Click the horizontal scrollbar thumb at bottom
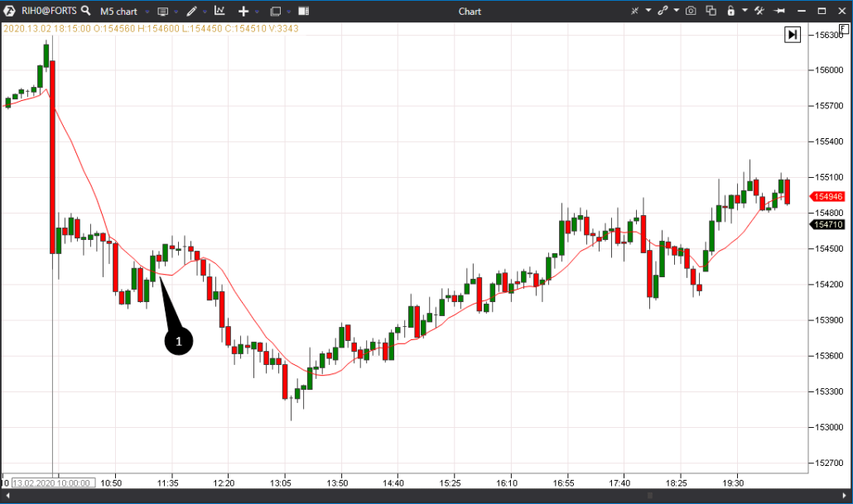The image size is (853, 504). pos(650,496)
